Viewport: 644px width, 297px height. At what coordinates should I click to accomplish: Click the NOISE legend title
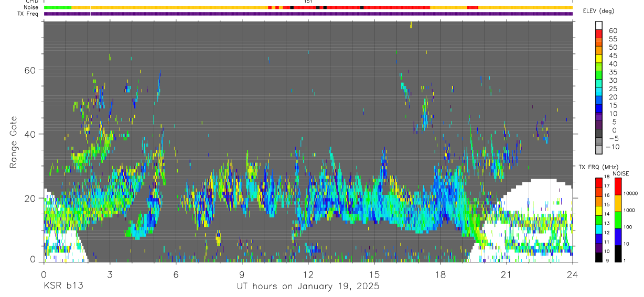point(621,173)
